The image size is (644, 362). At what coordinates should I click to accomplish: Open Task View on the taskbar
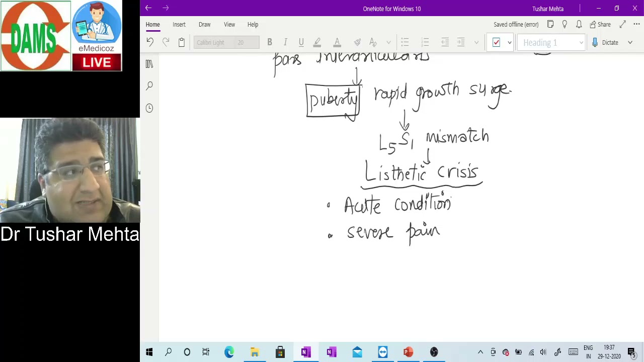pyautogui.click(x=206, y=352)
